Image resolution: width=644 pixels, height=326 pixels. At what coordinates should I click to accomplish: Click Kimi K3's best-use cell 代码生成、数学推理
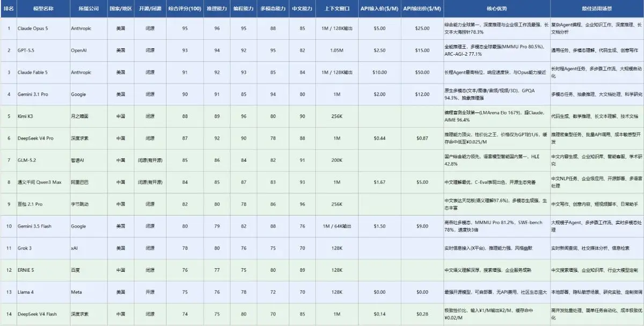(x=597, y=116)
